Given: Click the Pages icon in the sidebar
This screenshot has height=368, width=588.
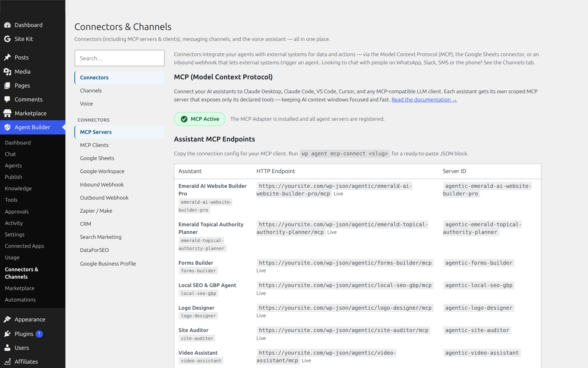Looking at the screenshot, I should pyautogui.click(x=7, y=86).
